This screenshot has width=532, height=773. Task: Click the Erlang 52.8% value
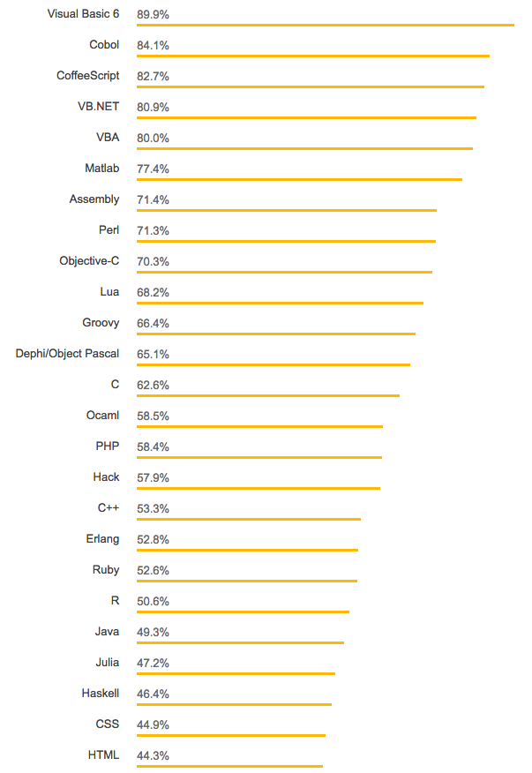(153, 539)
